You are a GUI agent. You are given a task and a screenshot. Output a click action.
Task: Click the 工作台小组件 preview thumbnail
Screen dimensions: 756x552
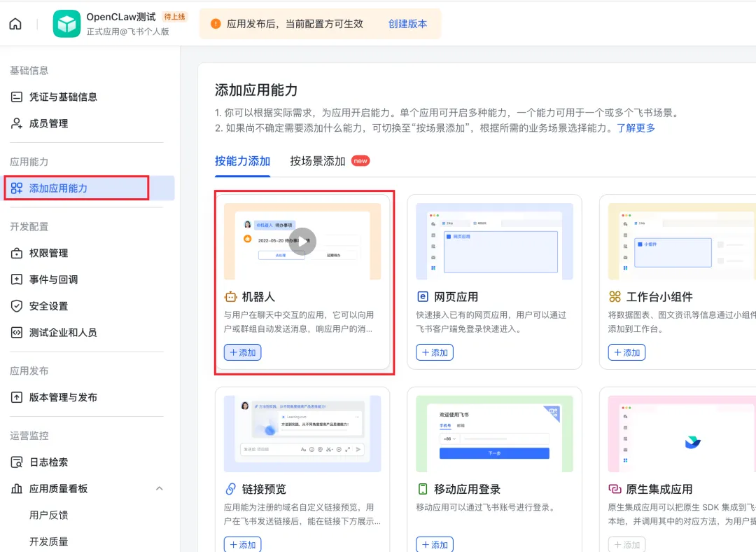pos(682,241)
